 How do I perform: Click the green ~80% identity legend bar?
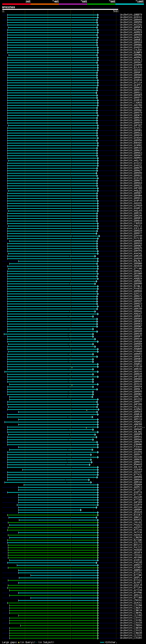pyautogui.click(x=101, y=4)
